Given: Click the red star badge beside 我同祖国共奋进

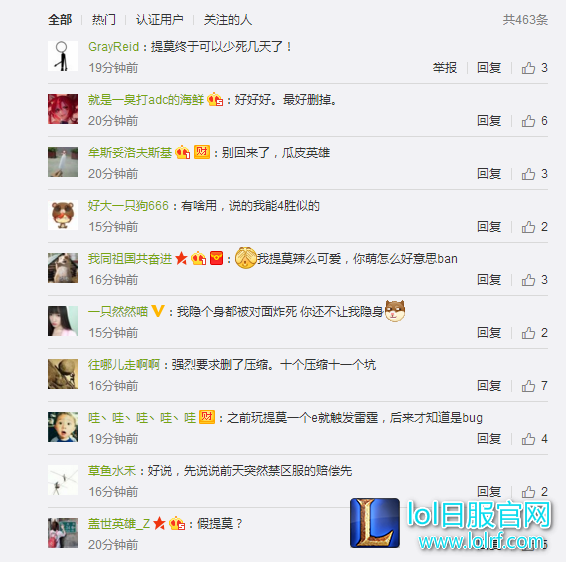Looking at the screenshot, I should 181,258.
